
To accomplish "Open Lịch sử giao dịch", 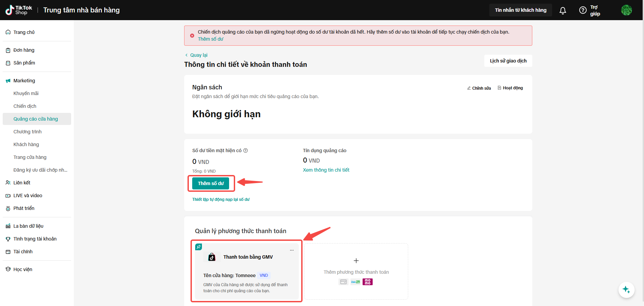I will click(x=508, y=61).
